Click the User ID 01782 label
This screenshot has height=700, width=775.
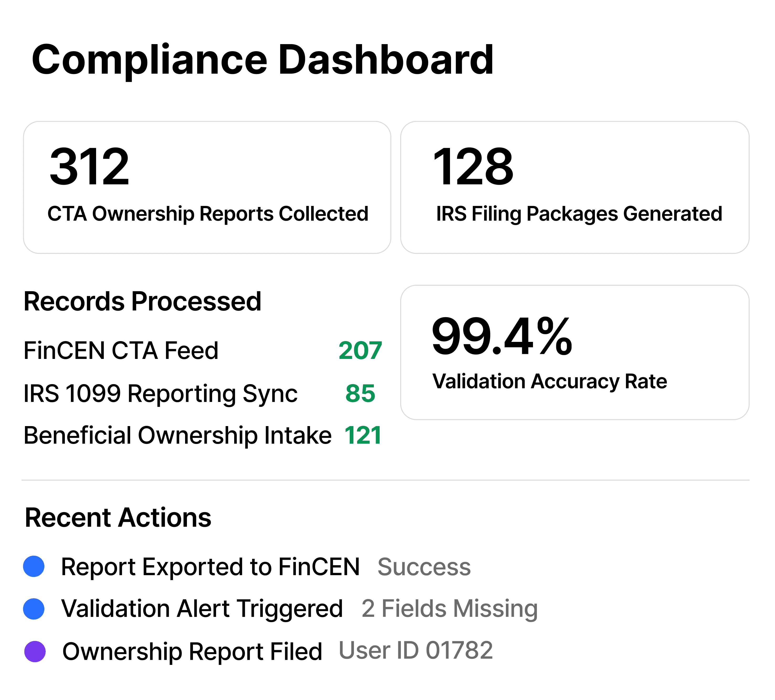[x=416, y=650]
